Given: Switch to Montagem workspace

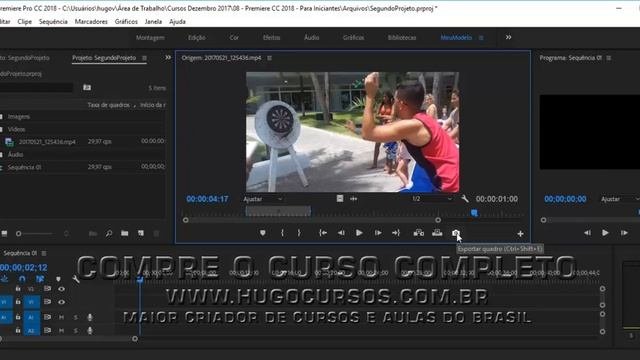Looking at the screenshot, I should (150, 38).
